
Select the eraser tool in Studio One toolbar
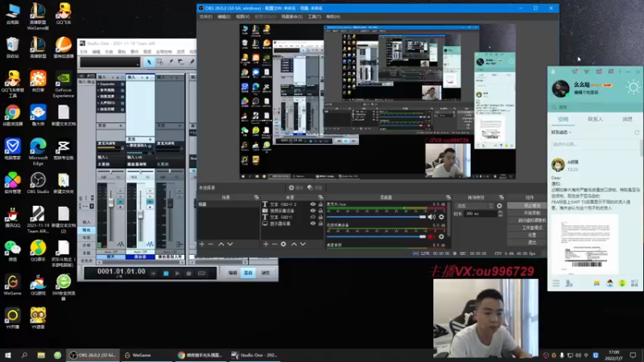click(x=181, y=62)
